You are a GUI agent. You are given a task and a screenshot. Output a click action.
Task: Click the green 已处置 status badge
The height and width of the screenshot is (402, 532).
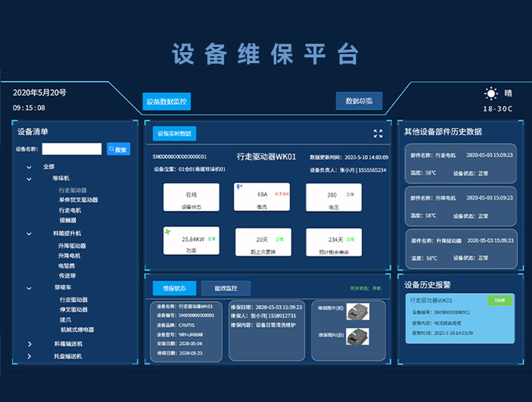pyautogui.click(x=499, y=300)
